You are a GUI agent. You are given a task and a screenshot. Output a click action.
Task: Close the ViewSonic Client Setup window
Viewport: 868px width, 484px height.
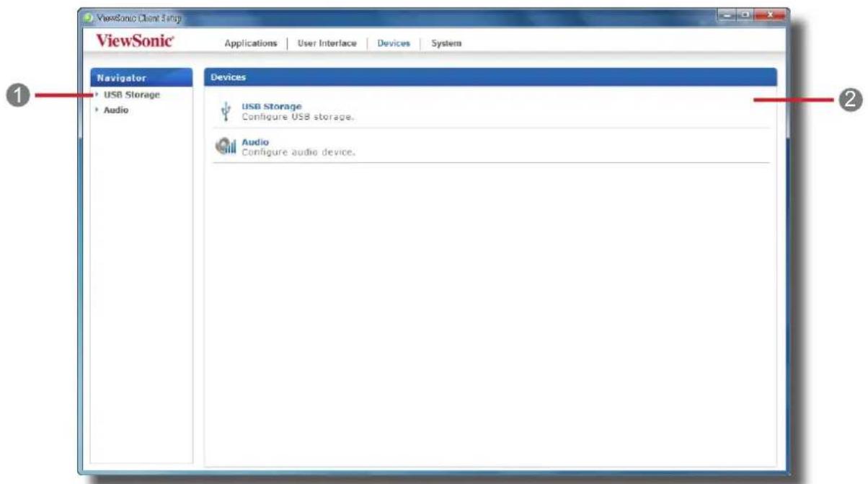pos(769,15)
